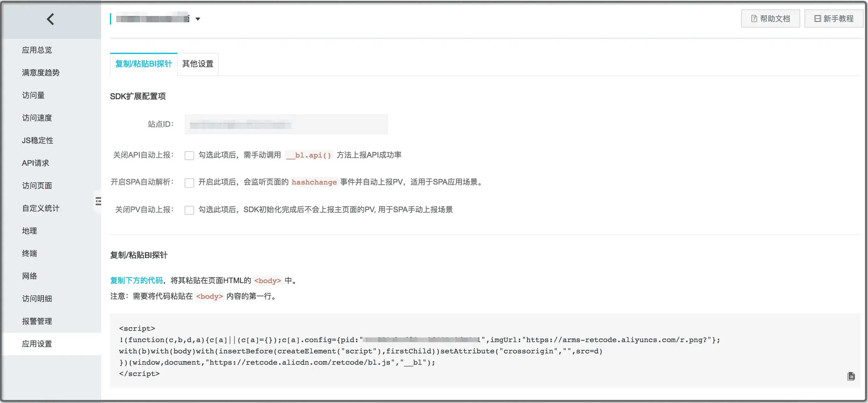Open 自定义统计 sidebar entry
The height and width of the screenshot is (403, 868).
(x=41, y=208)
